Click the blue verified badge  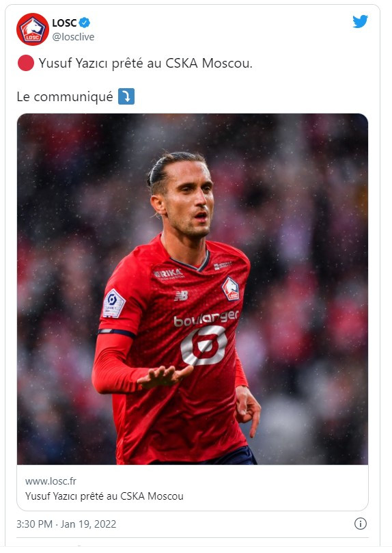(x=84, y=23)
